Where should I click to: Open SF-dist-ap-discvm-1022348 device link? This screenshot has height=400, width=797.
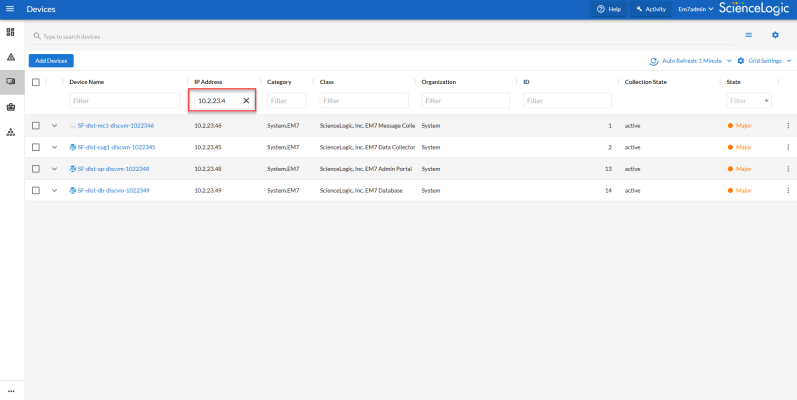(113, 169)
